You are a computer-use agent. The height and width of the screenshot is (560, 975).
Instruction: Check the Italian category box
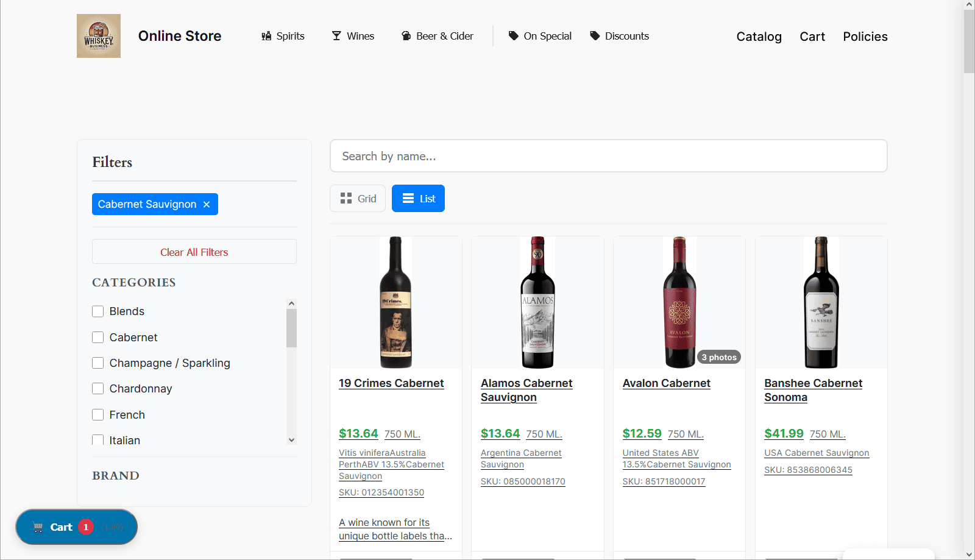97,440
